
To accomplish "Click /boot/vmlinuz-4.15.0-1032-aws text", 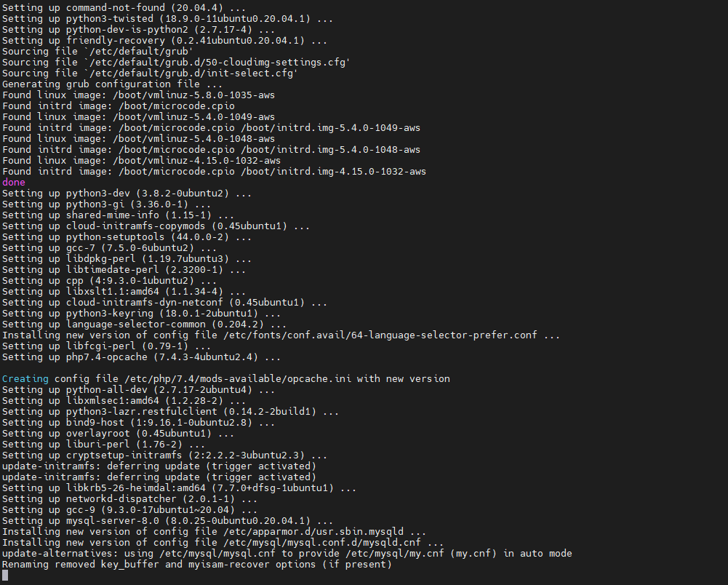I will point(197,161).
